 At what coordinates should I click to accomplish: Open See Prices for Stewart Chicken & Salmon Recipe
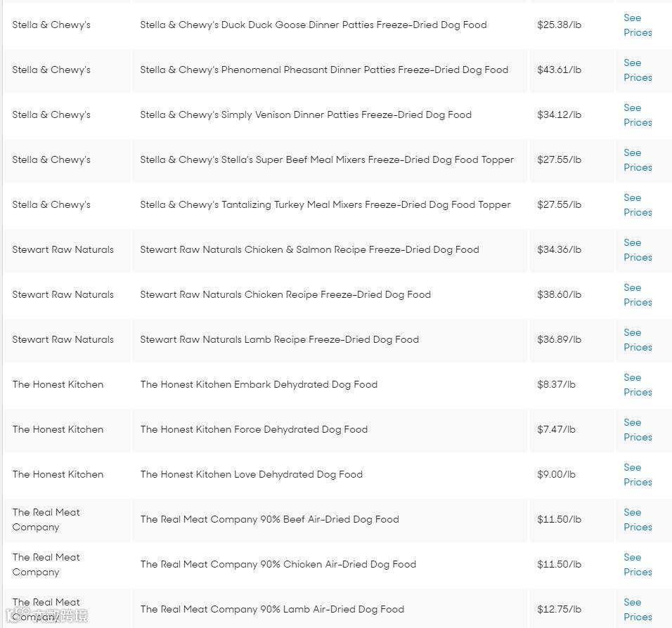coord(638,250)
